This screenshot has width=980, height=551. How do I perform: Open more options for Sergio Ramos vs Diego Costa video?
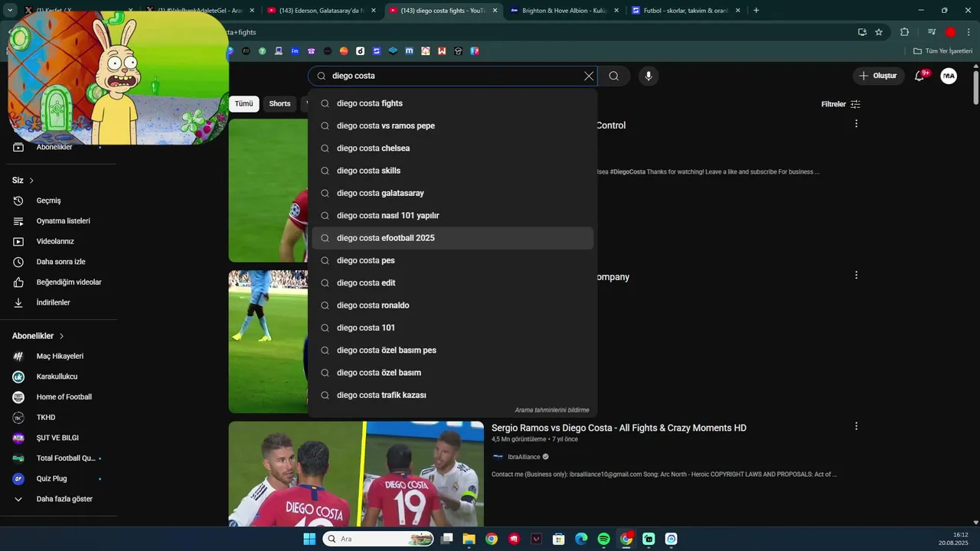856,426
